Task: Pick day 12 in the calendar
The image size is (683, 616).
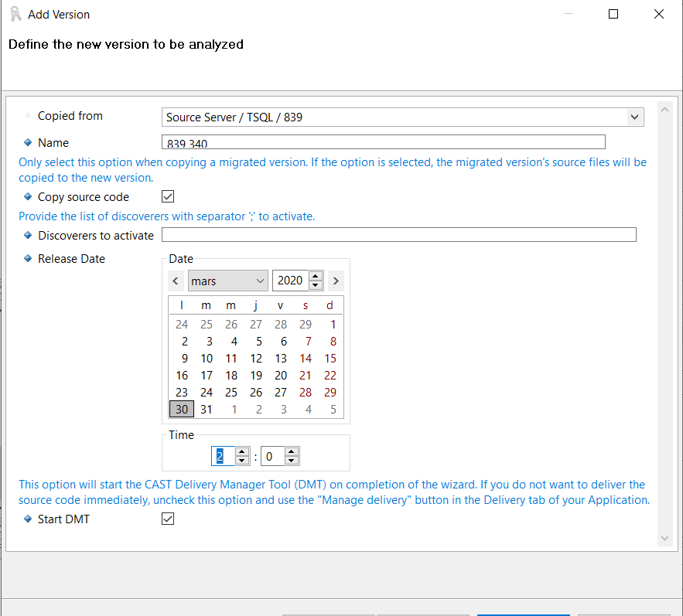Action: pos(256,359)
